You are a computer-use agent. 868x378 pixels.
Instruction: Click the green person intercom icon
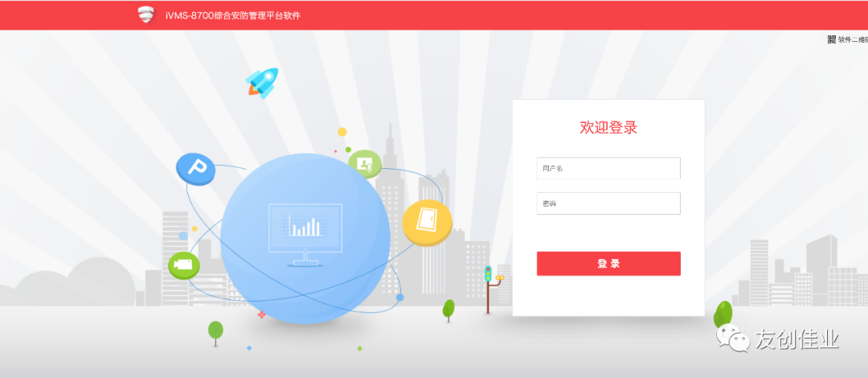click(x=366, y=163)
